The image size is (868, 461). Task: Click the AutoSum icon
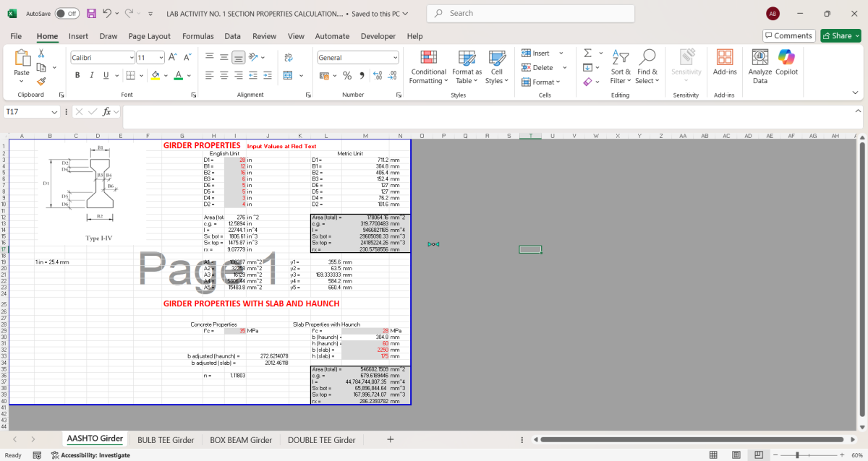(x=588, y=53)
